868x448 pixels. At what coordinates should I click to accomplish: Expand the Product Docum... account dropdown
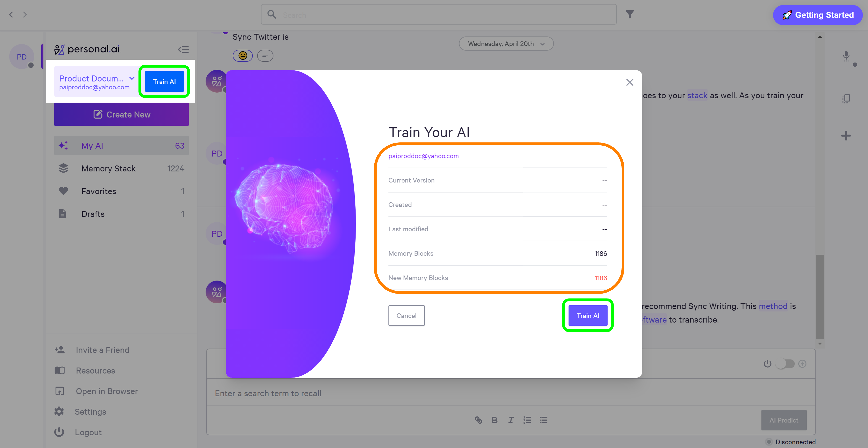(x=132, y=78)
